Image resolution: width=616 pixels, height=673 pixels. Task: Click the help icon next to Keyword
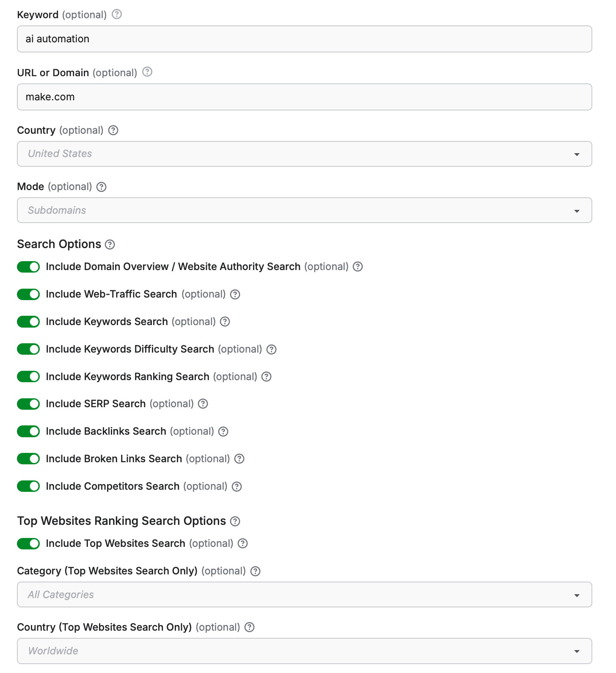point(117,14)
